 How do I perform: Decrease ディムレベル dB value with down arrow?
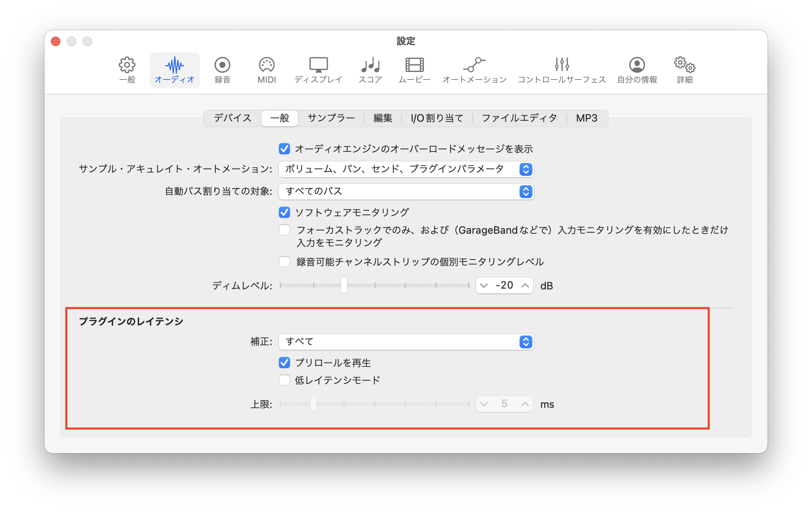coord(484,285)
